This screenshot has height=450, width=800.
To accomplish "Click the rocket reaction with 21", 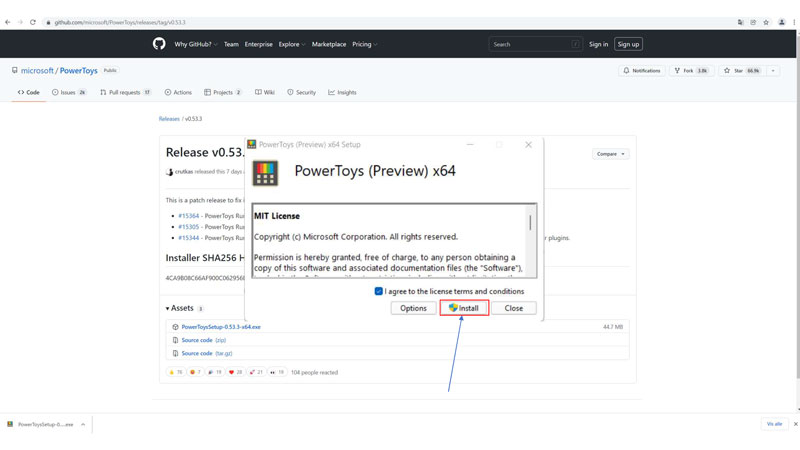I will click(256, 372).
